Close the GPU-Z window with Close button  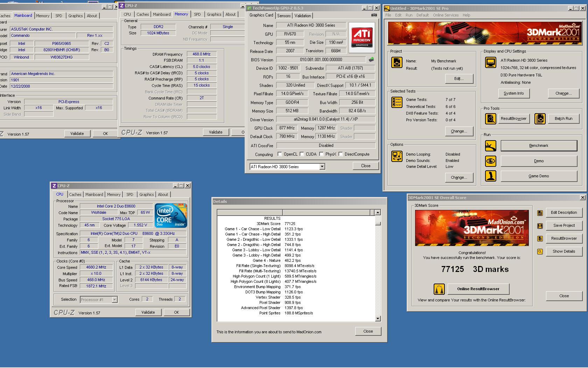click(x=366, y=166)
